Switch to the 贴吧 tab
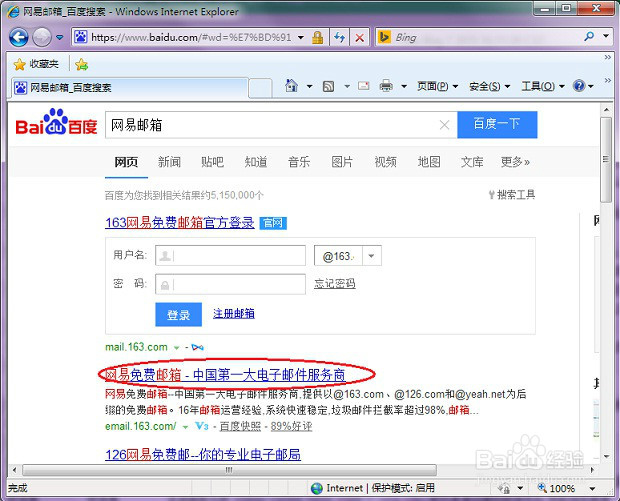 coord(212,162)
